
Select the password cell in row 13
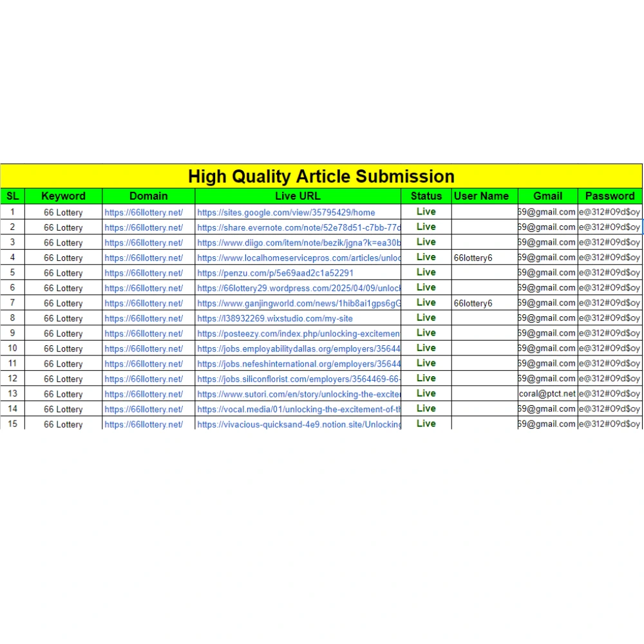(x=610, y=393)
